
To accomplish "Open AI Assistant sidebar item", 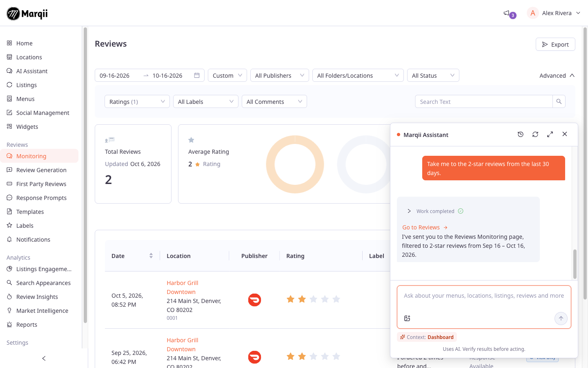I will [32, 71].
